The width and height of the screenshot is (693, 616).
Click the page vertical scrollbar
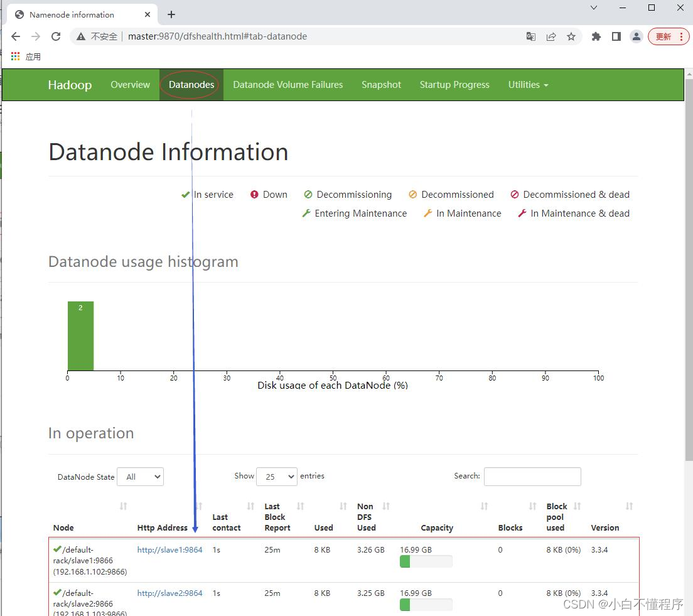(x=689, y=270)
